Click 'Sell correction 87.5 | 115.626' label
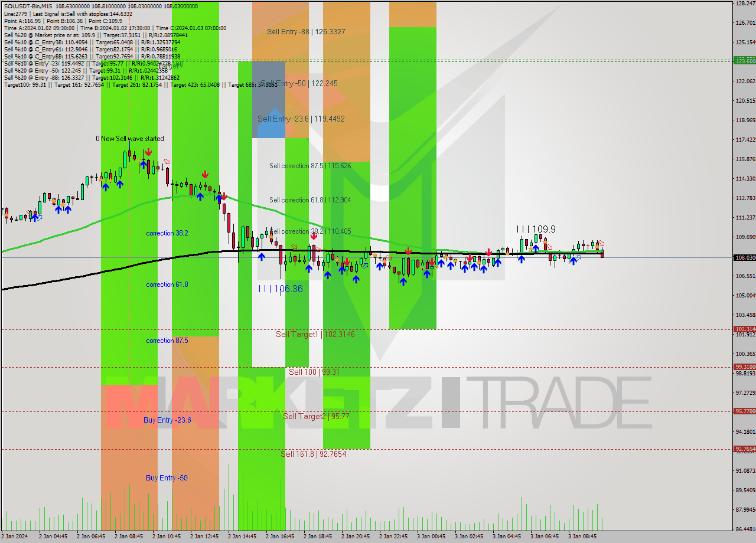Image resolution: width=756 pixels, height=543 pixels. 310,166
